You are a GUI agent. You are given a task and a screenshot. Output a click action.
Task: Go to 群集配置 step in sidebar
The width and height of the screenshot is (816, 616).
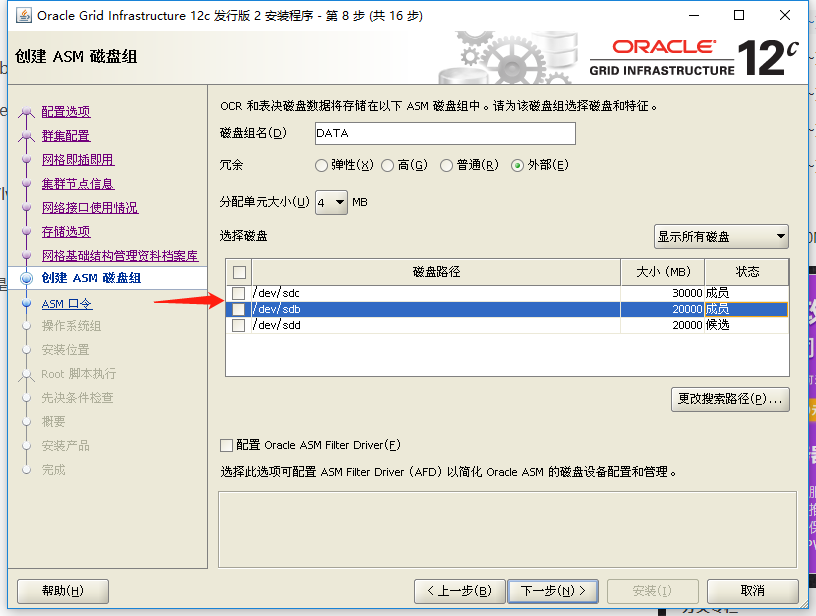[x=66, y=135]
